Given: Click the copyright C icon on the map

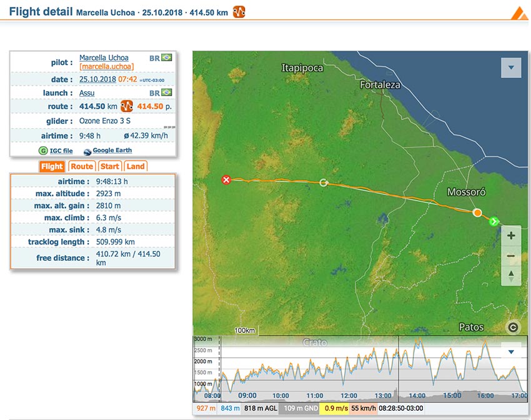Looking at the screenshot, I should coord(513,327).
